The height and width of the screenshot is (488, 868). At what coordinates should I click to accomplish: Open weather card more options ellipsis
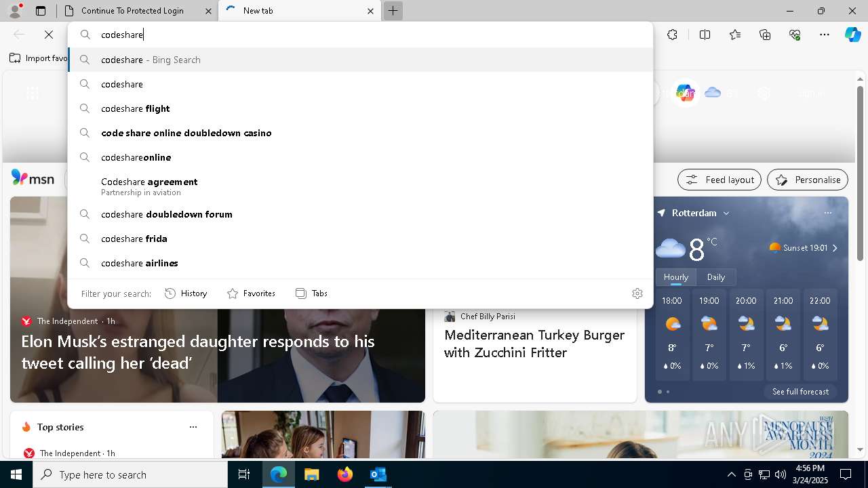pos(828,213)
